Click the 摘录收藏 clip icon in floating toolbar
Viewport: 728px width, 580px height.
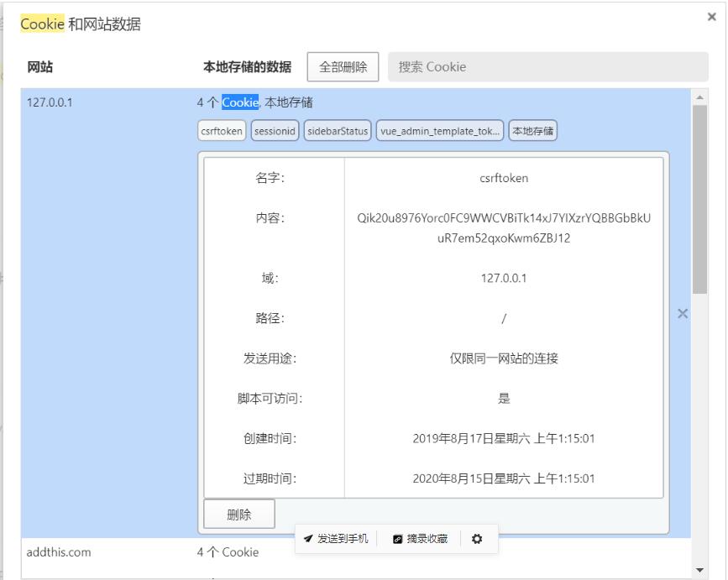(397, 541)
